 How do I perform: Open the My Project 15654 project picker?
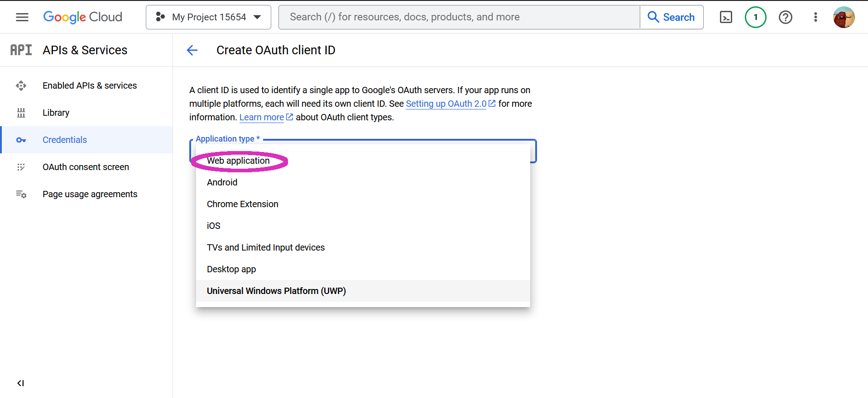click(x=208, y=17)
